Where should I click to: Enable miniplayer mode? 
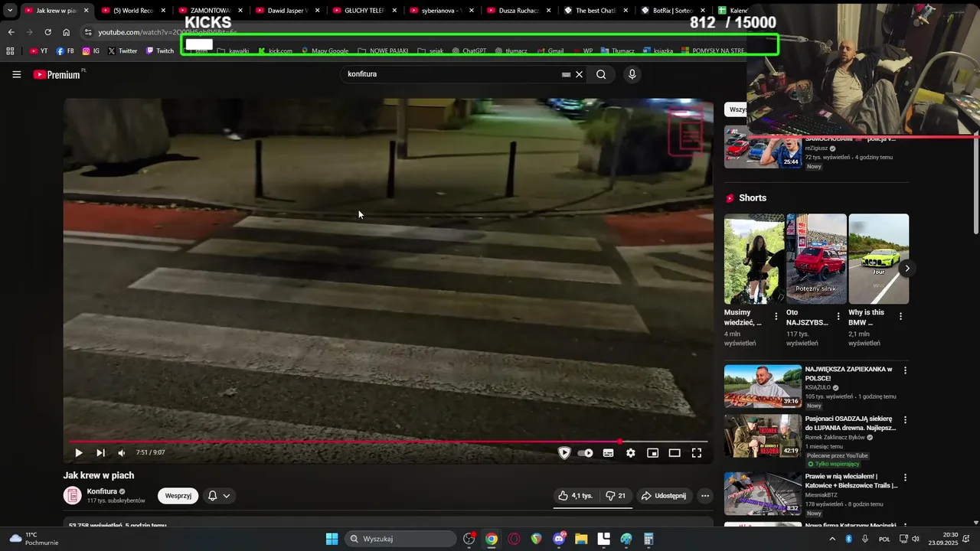pyautogui.click(x=652, y=453)
